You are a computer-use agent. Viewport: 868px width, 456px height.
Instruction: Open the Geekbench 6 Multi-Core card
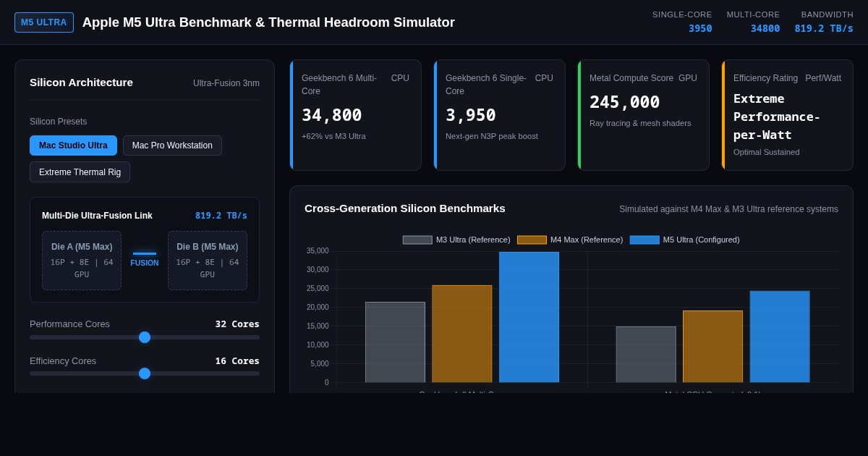[356, 115]
